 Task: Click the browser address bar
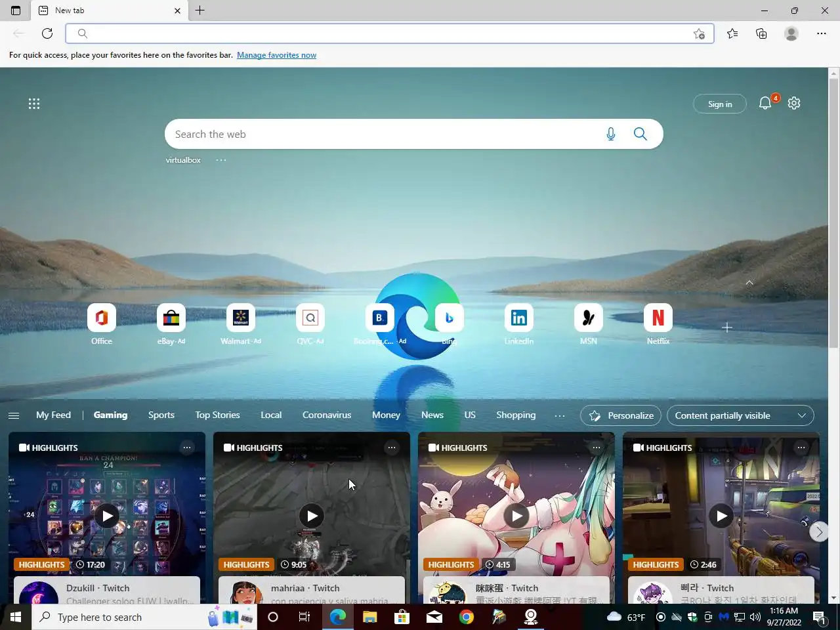[390, 33]
